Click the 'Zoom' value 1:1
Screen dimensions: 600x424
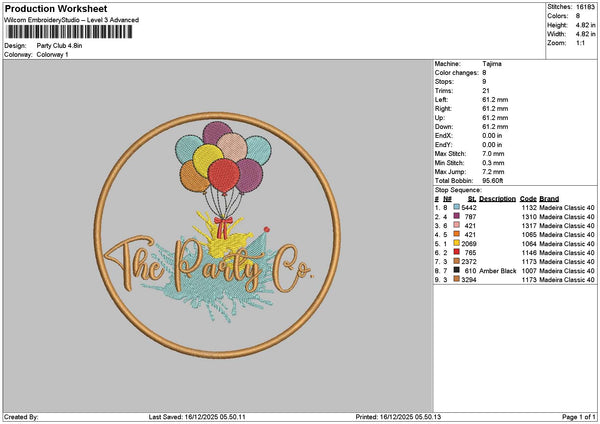pos(580,43)
